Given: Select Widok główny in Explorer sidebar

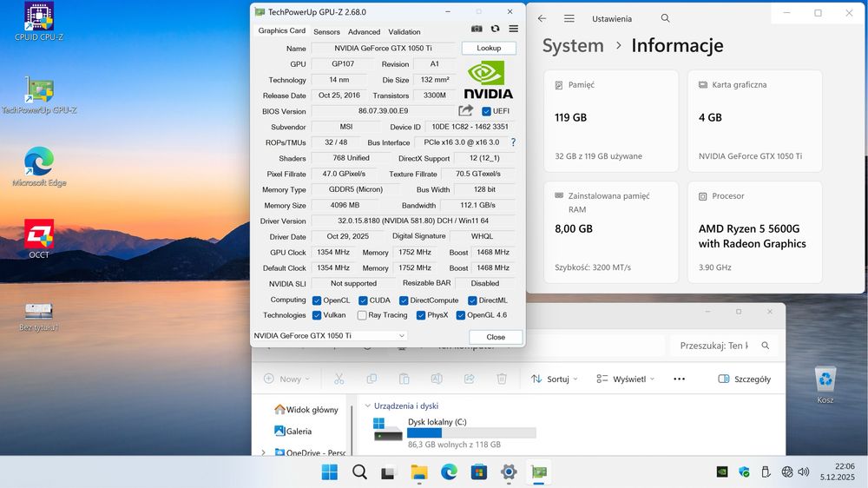Looking at the screenshot, I should [306, 409].
